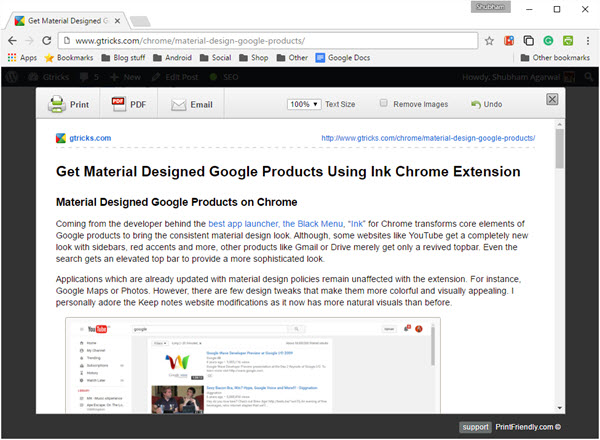Click the Print button in PrintFriendly toolbar
The height and width of the screenshot is (440, 600).
coord(68,104)
